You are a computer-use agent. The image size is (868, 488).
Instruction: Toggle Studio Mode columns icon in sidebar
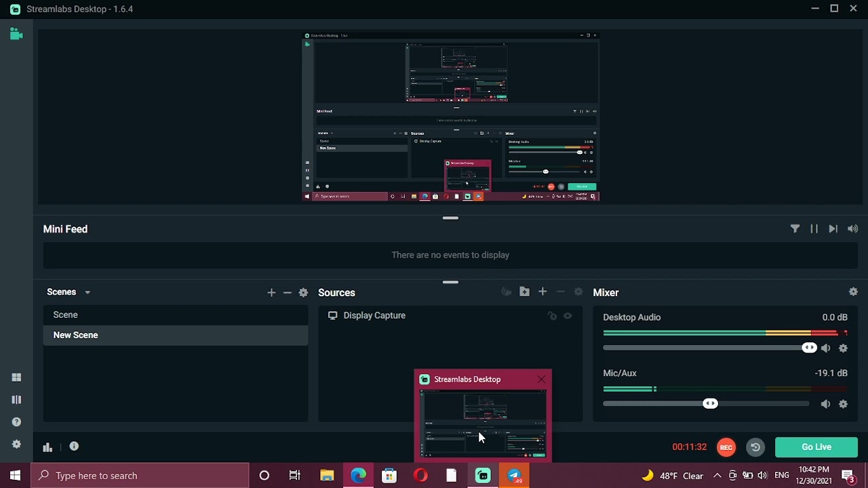[x=16, y=400]
